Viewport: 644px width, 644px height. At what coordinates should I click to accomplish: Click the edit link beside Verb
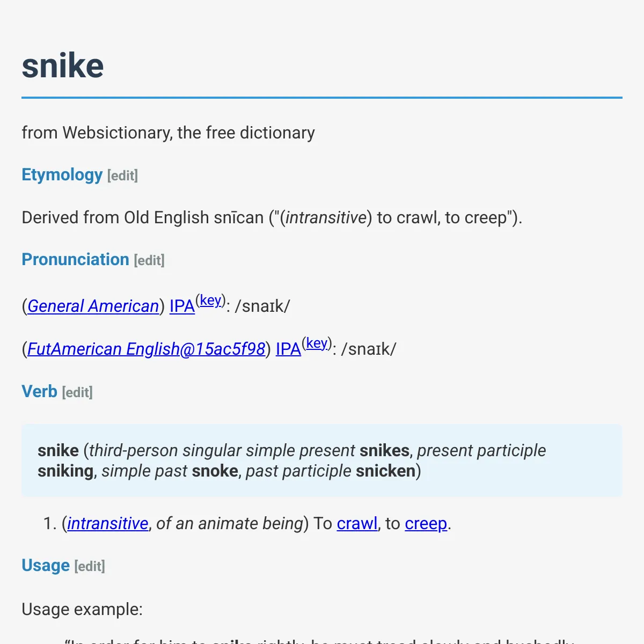[77, 392]
